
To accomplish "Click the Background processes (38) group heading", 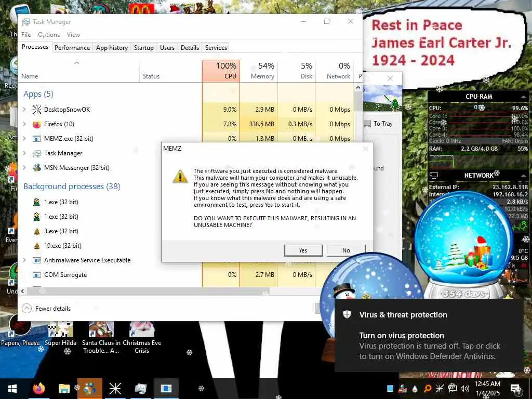I will pyautogui.click(x=72, y=187).
